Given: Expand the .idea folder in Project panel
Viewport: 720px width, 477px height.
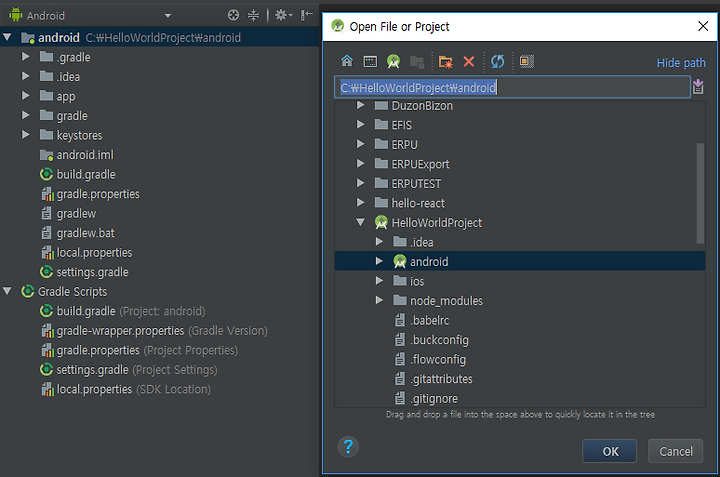Looking at the screenshot, I should click(x=26, y=76).
